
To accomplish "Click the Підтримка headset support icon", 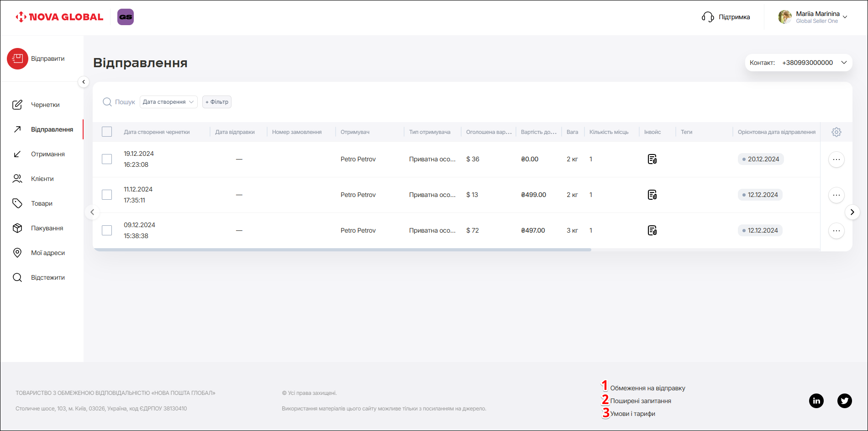I will (x=708, y=17).
